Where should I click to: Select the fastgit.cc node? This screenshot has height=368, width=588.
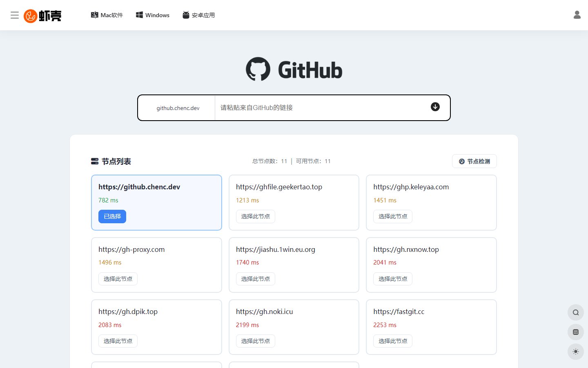393,341
